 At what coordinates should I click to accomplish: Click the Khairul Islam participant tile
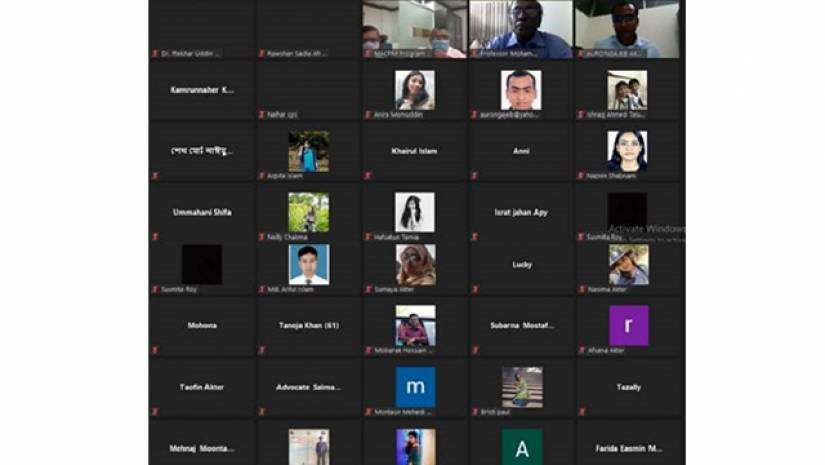click(415, 152)
